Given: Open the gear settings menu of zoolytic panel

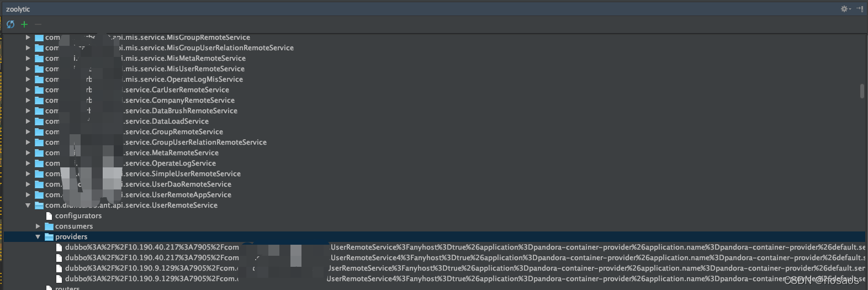Looking at the screenshot, I should click(x=845, y=9).
